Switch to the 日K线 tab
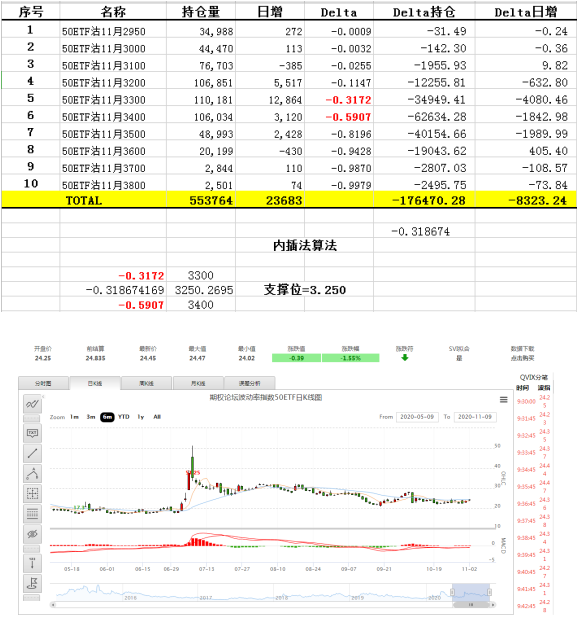This screenshot has height=618, width=579. tap(95, 383)
